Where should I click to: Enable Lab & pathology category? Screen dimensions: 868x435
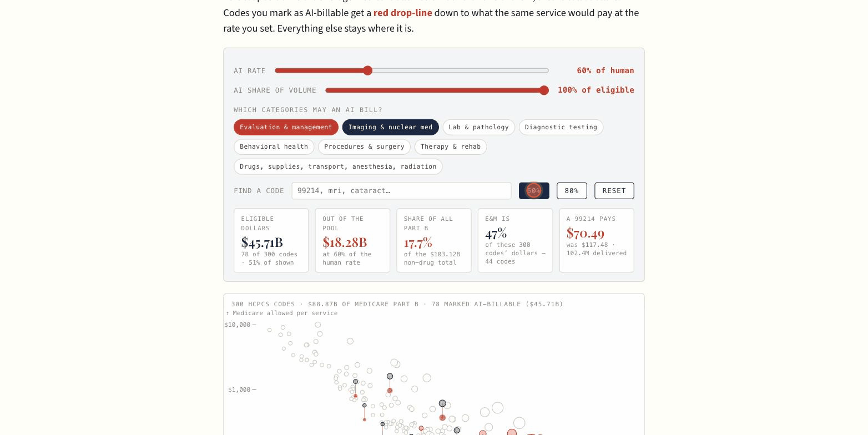478,127
